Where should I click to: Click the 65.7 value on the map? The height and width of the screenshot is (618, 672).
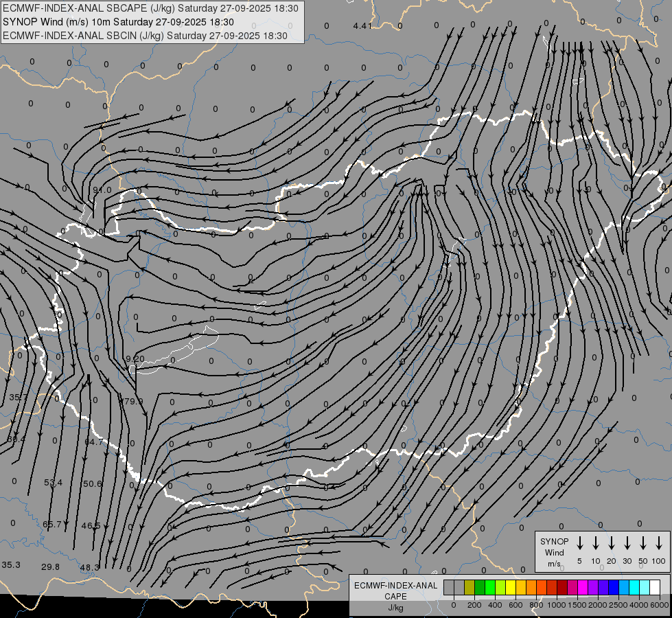[x=52, y=524]
